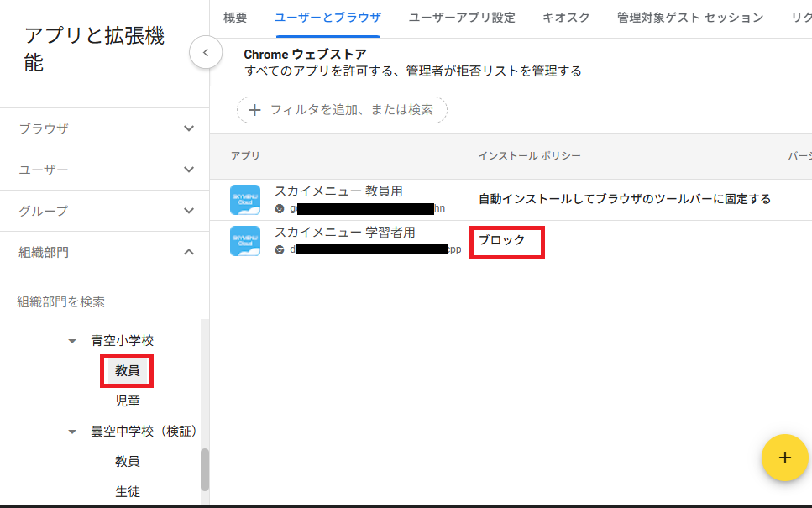Click the Google icon under スカイメニュー 教員用
812x508 pixels.
[280, 208]
